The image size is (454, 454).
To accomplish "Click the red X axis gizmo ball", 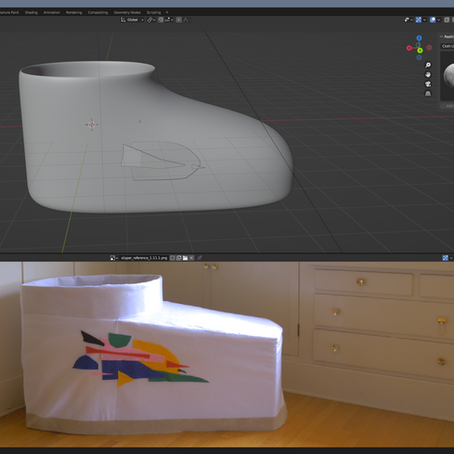I will [x=409, y=48].
